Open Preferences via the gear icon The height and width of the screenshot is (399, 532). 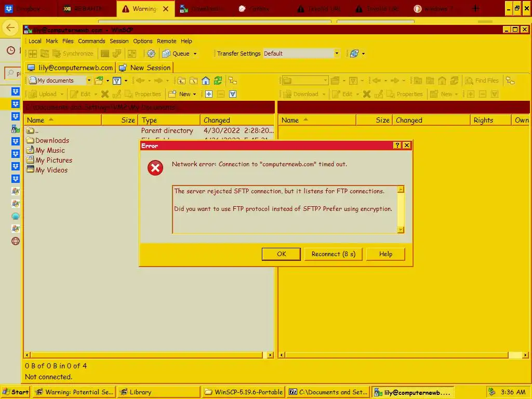[151, 54]
